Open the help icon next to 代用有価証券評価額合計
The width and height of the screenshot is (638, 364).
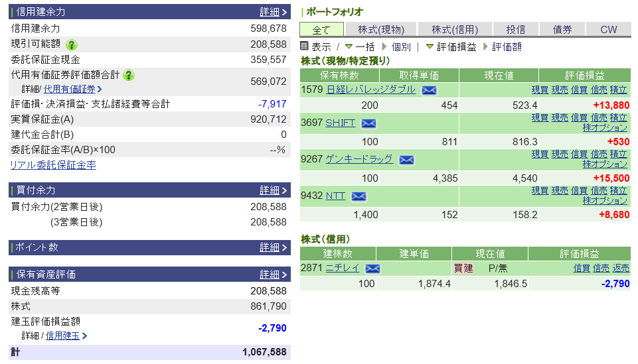coord(129,75)
